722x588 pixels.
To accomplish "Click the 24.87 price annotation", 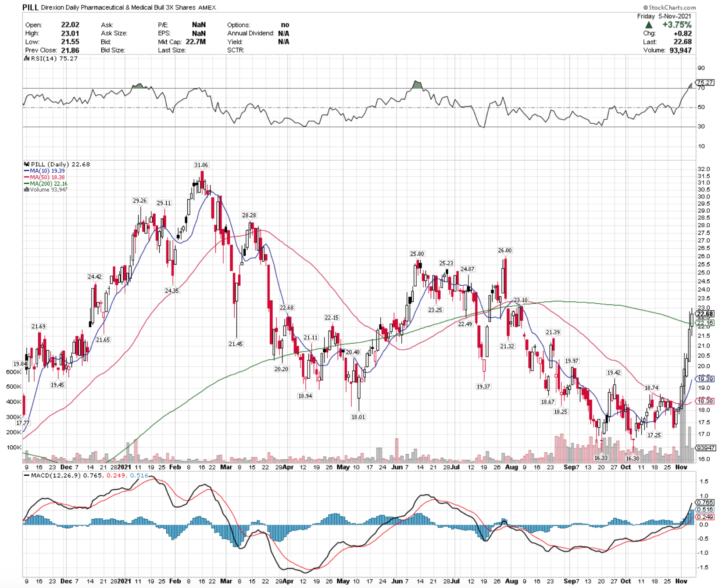I will (x=468, y=269).
